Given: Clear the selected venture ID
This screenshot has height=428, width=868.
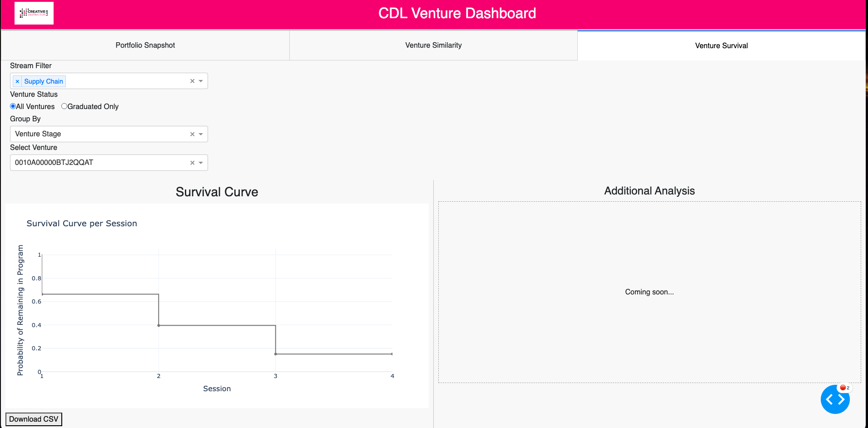Looking at the screenshot, I should (x=192, y=163).
